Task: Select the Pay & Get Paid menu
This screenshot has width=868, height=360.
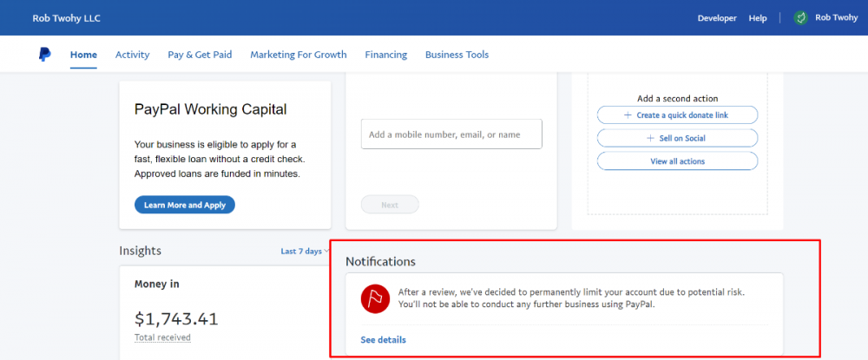Action: (200, 55)
